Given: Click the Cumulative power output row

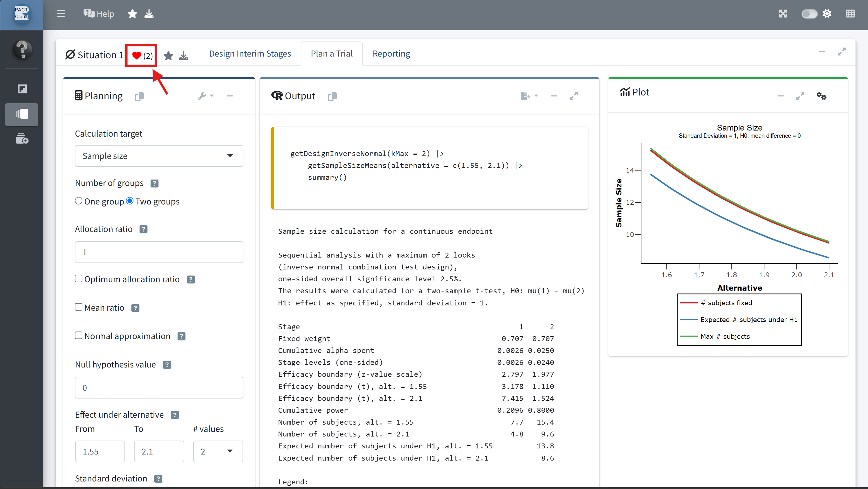Looking at the screenshot, I should (416, 410).
